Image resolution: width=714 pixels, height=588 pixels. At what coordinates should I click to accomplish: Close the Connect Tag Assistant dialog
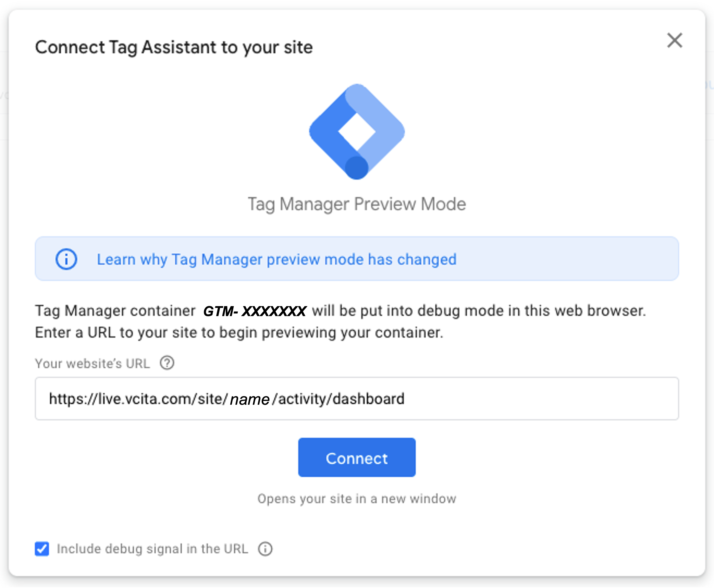pos(674,41)
